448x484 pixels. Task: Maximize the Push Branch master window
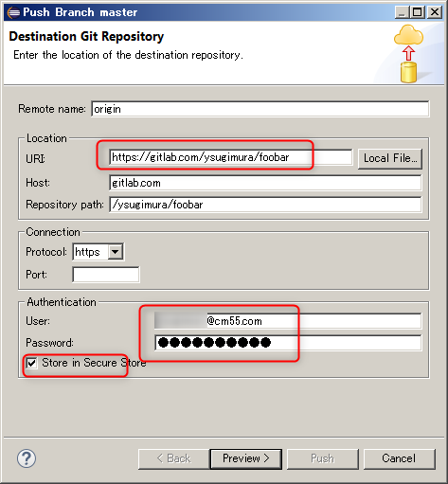(418, 12)
